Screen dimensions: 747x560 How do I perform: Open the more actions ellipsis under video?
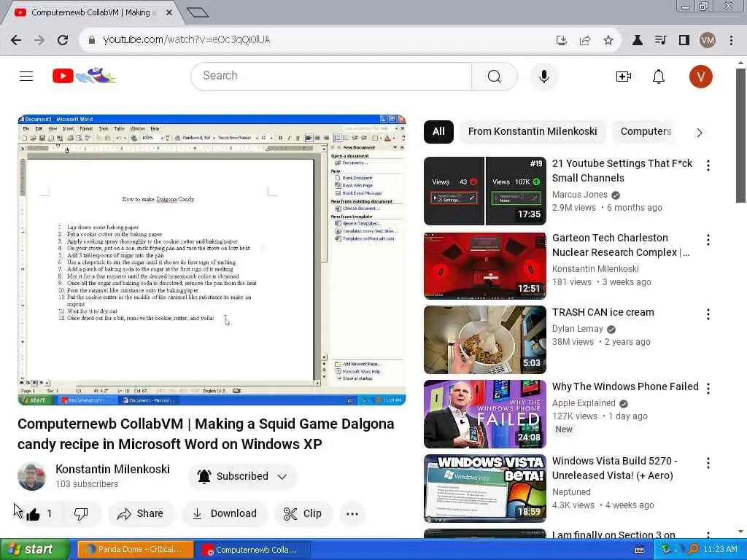(x=352, y=514)
